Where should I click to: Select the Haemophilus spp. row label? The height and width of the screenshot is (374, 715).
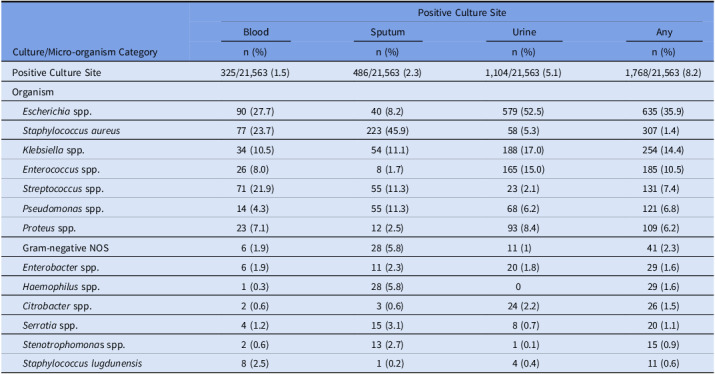[61, 287]
